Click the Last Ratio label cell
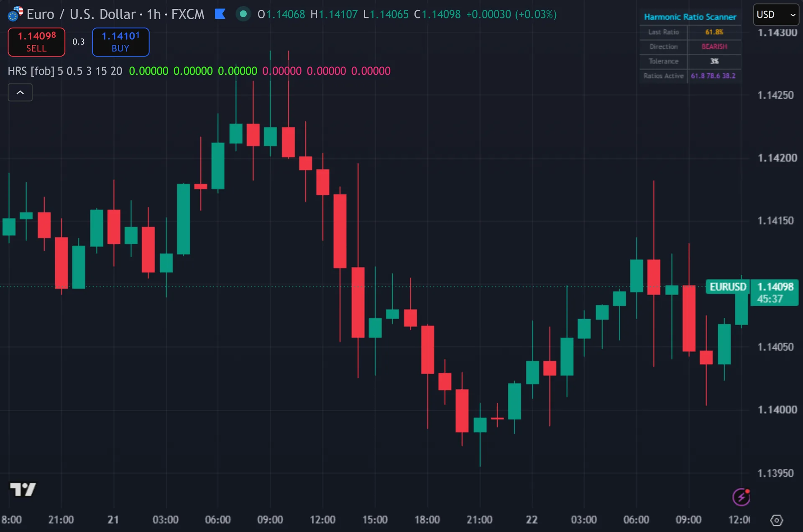 (664, 32)
